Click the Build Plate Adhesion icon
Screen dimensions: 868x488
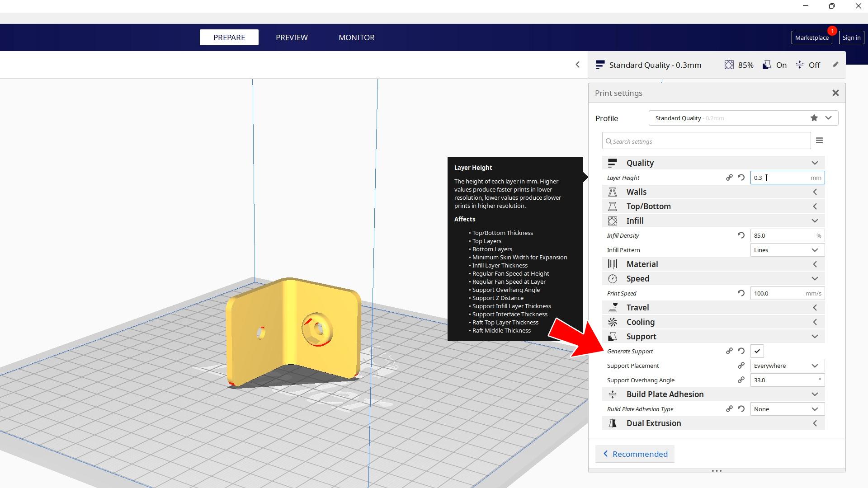(x=613, y=394)
